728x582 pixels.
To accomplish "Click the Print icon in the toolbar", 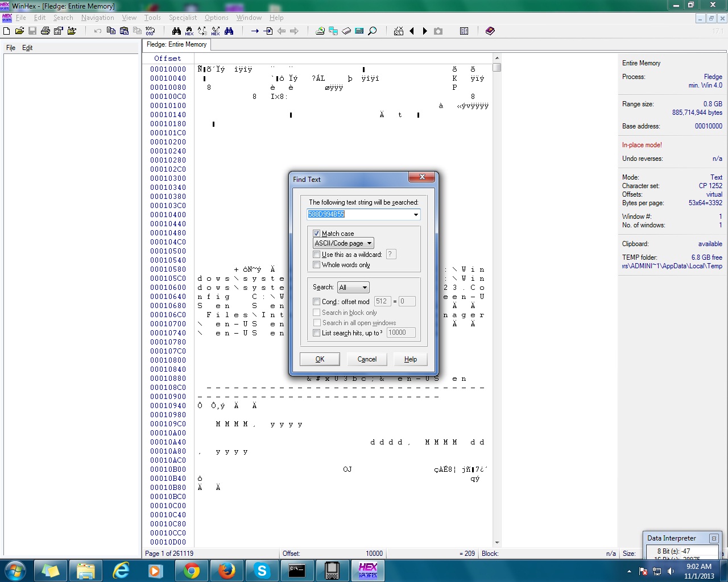I will 45,31.
